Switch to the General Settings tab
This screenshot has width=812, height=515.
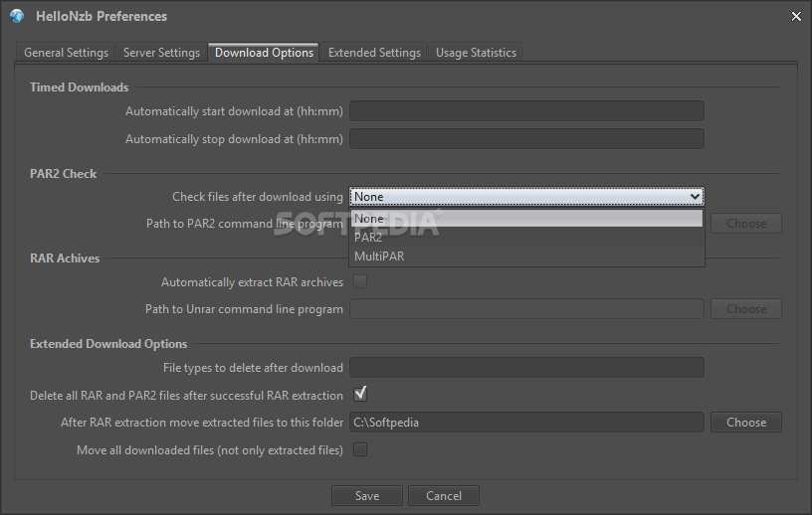click(66, 53)
